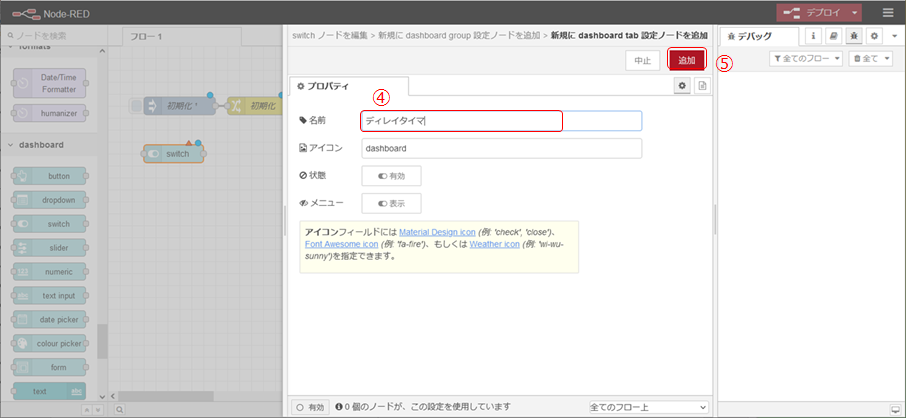This screenshot has width=906, height=418.
Task: Open the info sidebar tab icon
Action: point(813,36)
